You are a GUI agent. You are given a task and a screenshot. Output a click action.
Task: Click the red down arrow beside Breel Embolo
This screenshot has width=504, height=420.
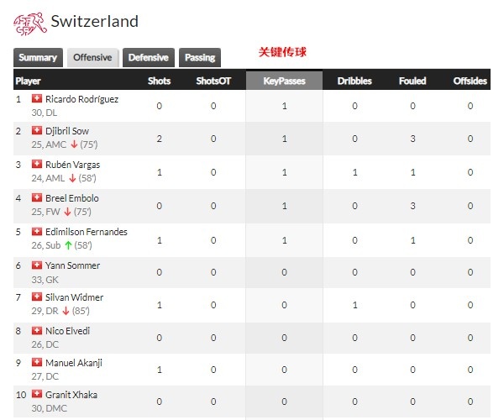pos(67,212)
